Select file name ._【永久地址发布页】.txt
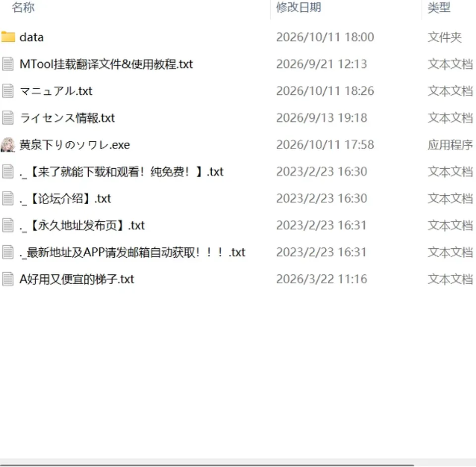This screenshot has width=476, height=467. tap(82, 226)
